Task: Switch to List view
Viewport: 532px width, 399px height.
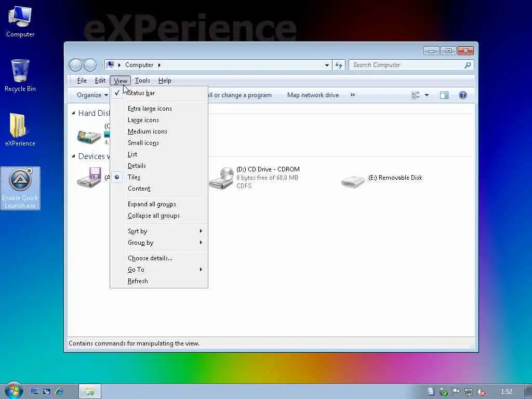Action: [159, 154]
